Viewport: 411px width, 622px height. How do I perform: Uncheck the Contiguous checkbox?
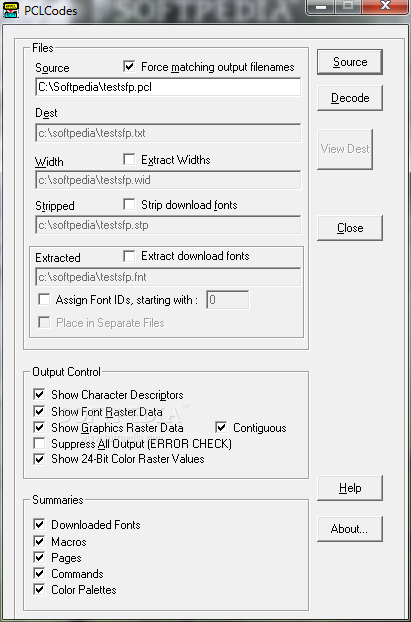click(221, 428)
